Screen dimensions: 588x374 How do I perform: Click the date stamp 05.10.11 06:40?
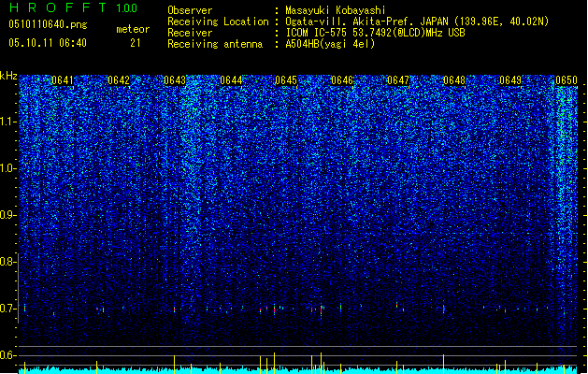[48, 43]
